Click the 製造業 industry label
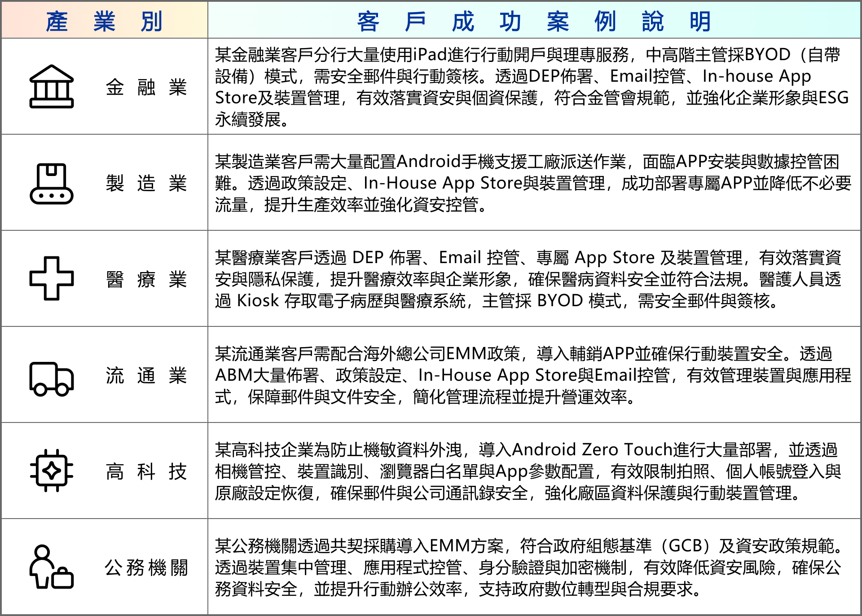 [x=146, y=183]
